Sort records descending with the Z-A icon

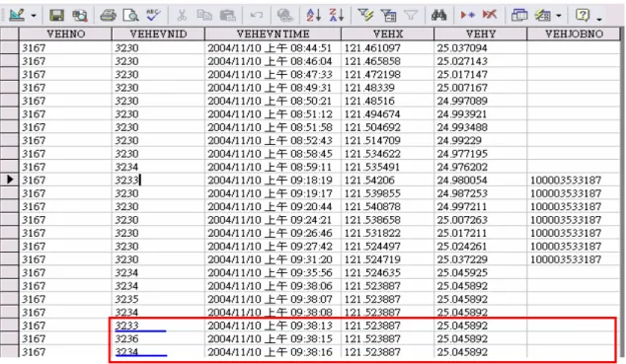(336, 16)
